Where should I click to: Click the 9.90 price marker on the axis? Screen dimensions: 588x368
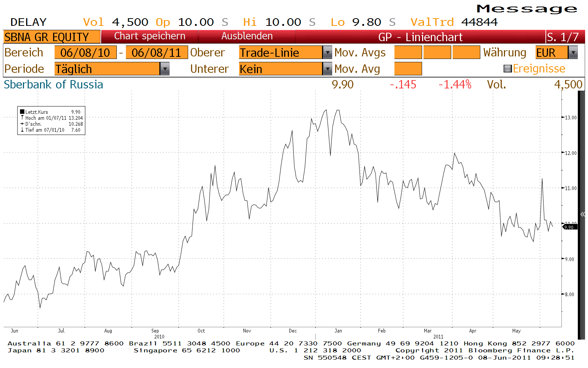click(x=569, y=227)
